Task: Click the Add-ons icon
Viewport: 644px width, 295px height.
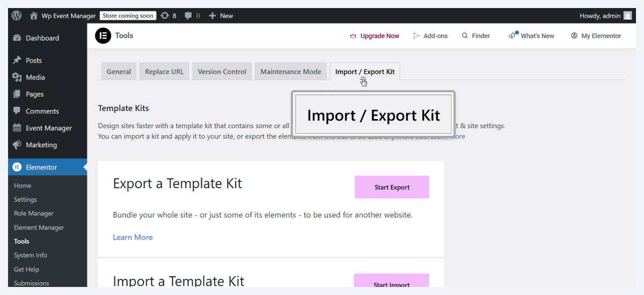Action: pos(416,36)
